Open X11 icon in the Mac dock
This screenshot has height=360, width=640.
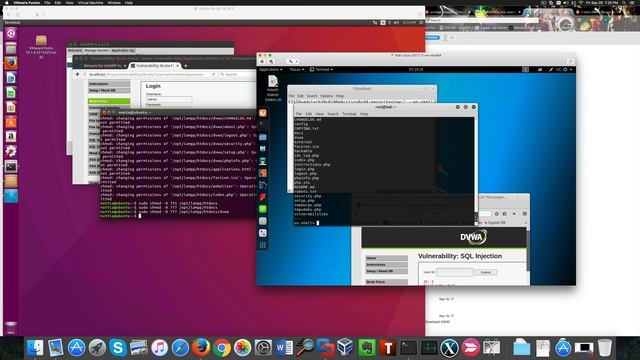[449, 348]
